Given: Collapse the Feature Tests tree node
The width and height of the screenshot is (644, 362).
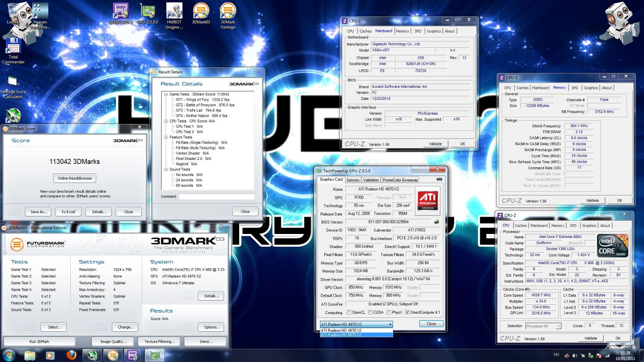Looking at the screenshot, I should (x=166, y=137).
